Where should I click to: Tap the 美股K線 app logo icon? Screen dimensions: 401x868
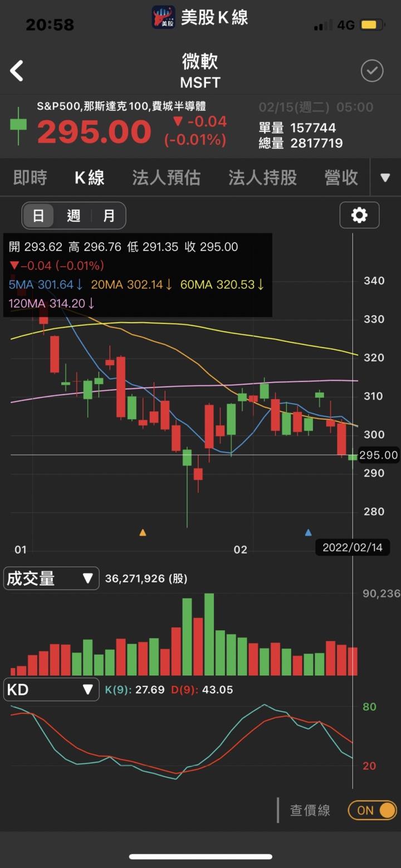[x=164, y=17]
